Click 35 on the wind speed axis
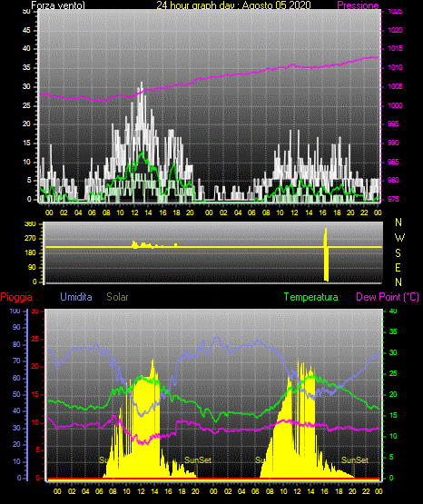Viewport: 423px width, 504px height. [26, 67]
